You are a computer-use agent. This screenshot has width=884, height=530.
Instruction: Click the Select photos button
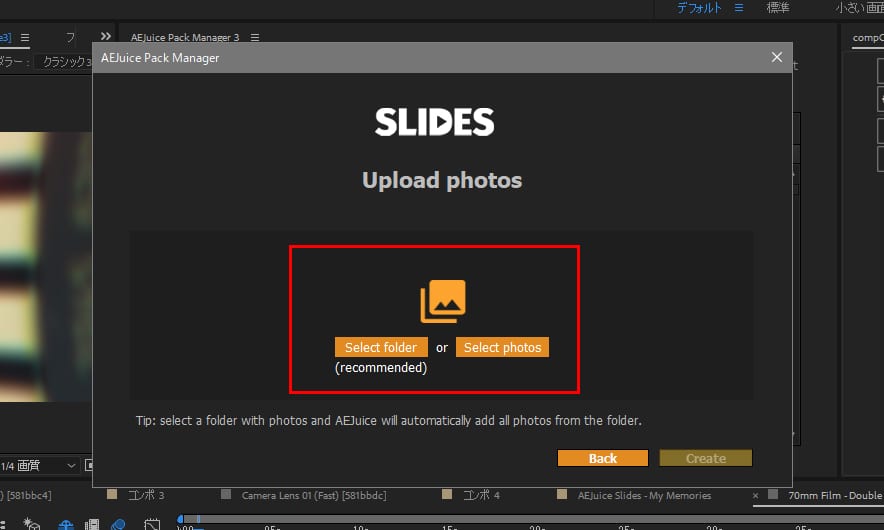click(x=502, y=347)
